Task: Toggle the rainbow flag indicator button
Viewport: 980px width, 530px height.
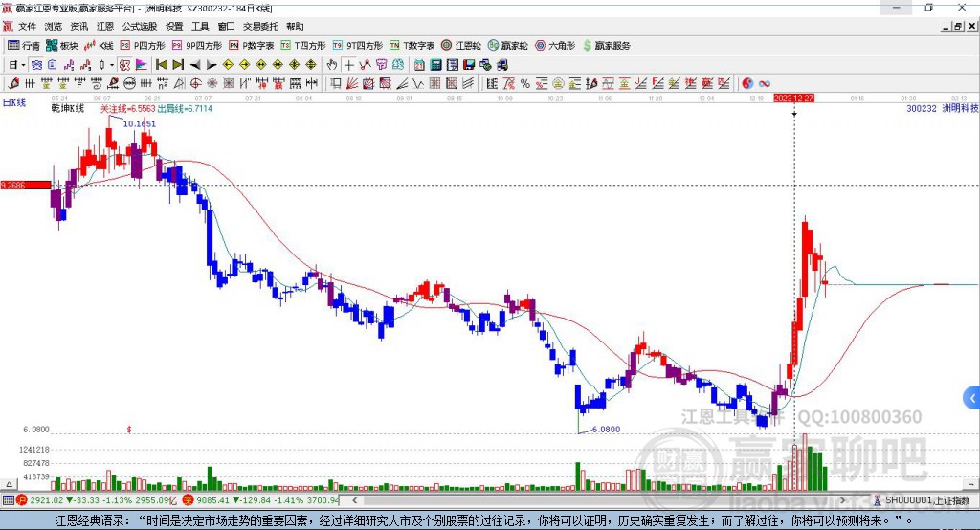Action: [x=142, y=65]
